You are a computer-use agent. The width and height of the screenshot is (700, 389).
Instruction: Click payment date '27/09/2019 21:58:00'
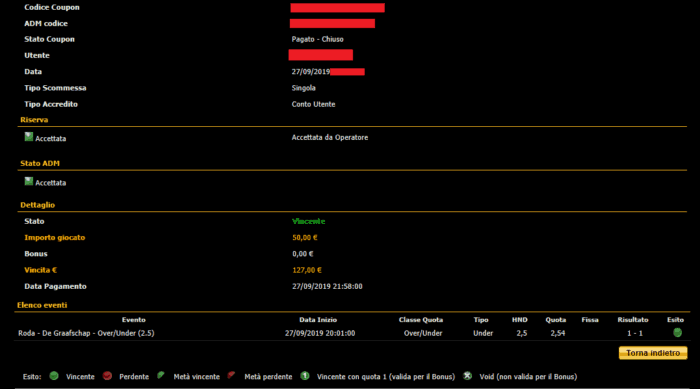pos(327,286)
